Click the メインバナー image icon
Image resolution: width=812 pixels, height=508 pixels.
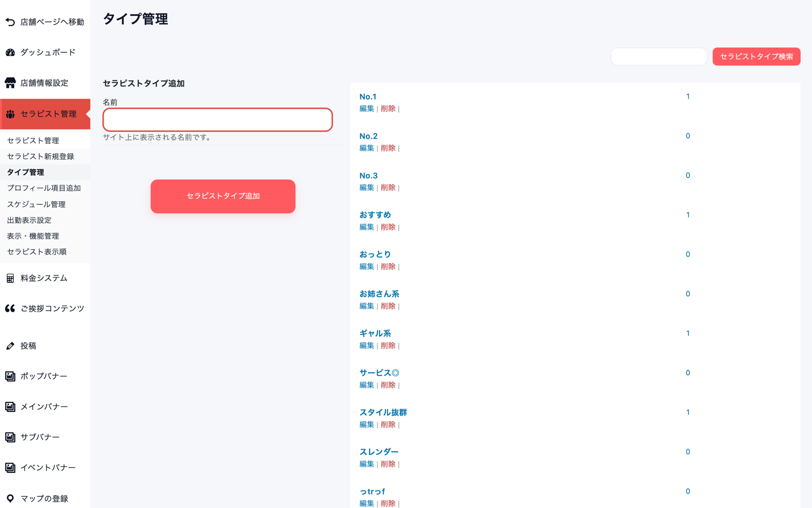pyautogui.click(x=10, y=407)
